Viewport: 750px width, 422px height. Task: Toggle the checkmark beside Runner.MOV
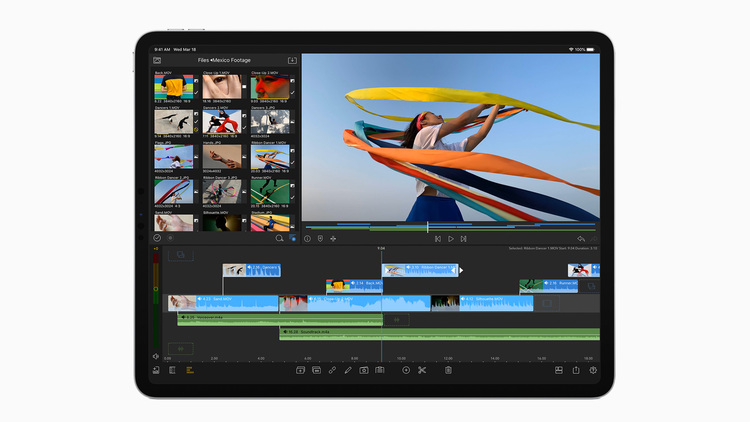click(292, 198)
